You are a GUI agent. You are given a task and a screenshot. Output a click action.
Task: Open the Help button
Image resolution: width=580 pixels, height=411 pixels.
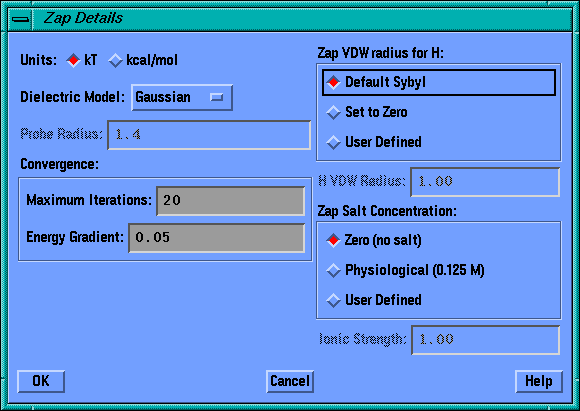[x=539, y=381]
